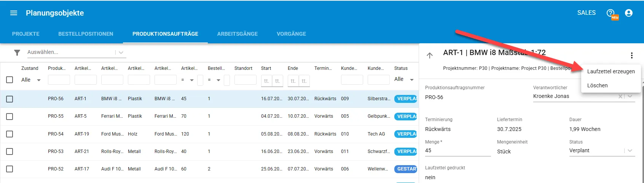
Task: Check the PRO-54 row checkbox
Action: pos(10,134)
